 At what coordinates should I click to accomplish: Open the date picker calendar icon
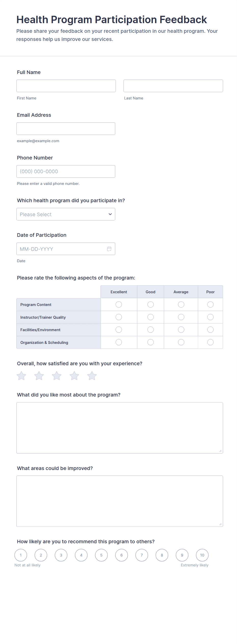pyautogui.click(x=109, y=249)
